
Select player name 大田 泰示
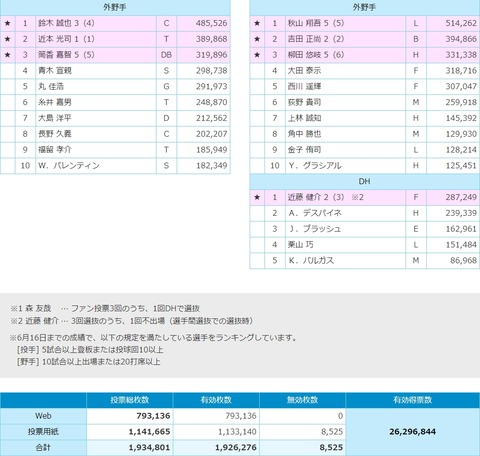pyautogui.click(x=304, y=71)
